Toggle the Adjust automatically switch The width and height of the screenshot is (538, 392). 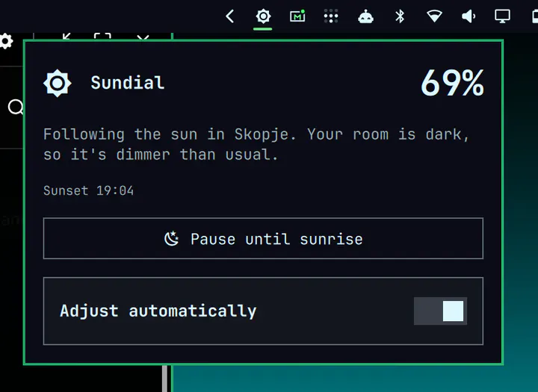440,311
